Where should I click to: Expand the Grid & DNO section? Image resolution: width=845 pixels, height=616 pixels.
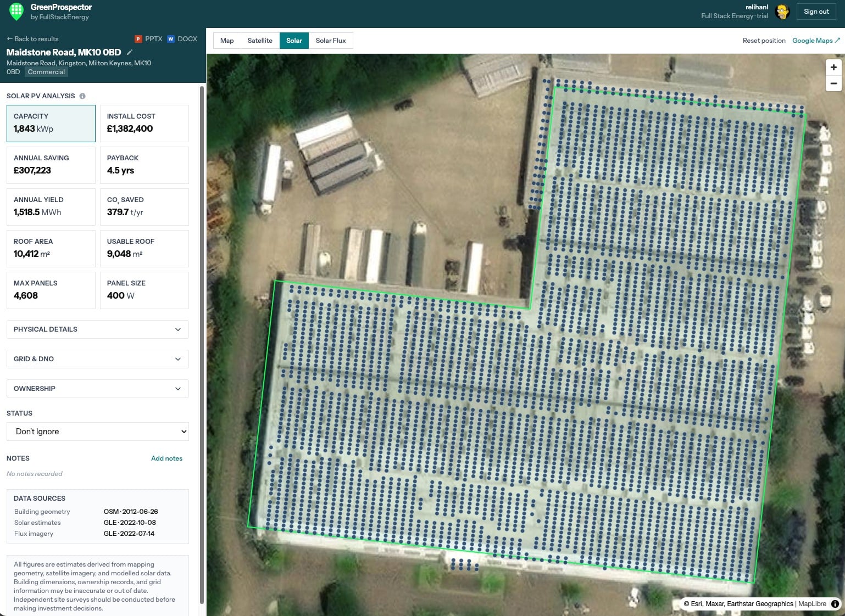coord(98,359)
